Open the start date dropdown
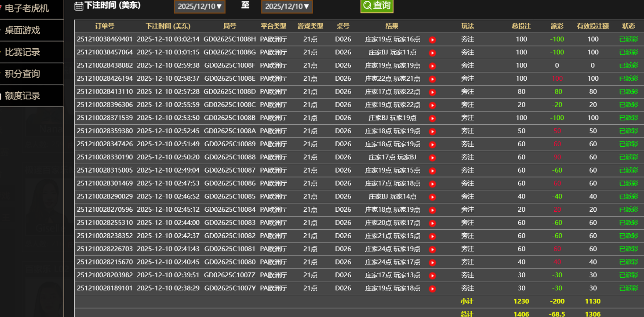This screenshot has width=644, height=317. [x=199, y=6]
